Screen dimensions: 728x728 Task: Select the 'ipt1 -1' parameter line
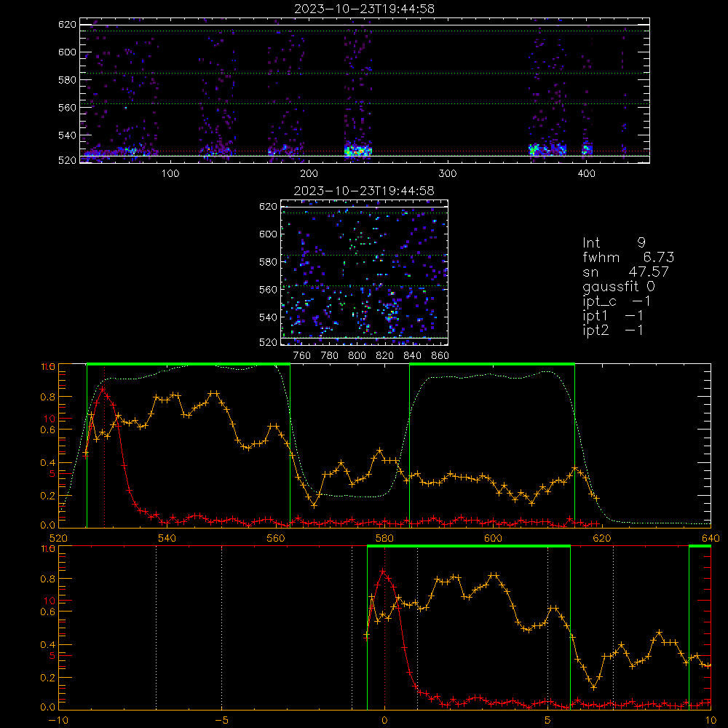(x=613, y=316)
